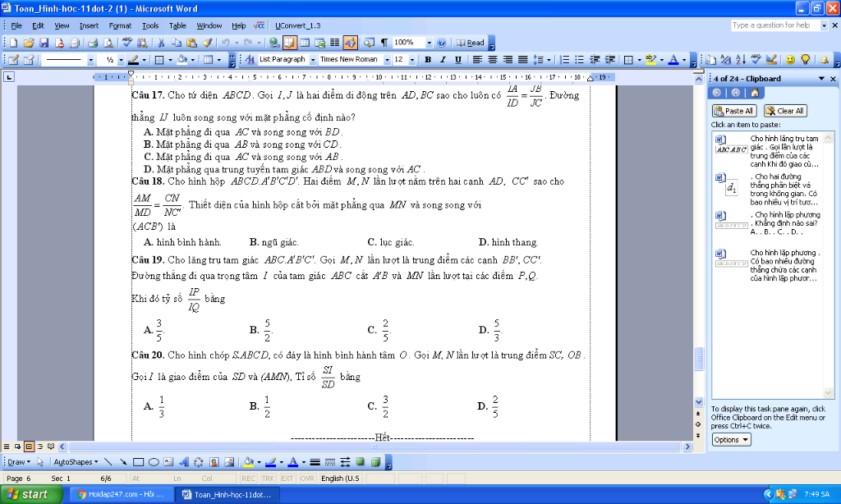The height and width of the screenshot is (504, 841).
Task: Click the Fill Color bucket in Drawing toolbar
Action: pyautogui.click(x=248, y=462)
